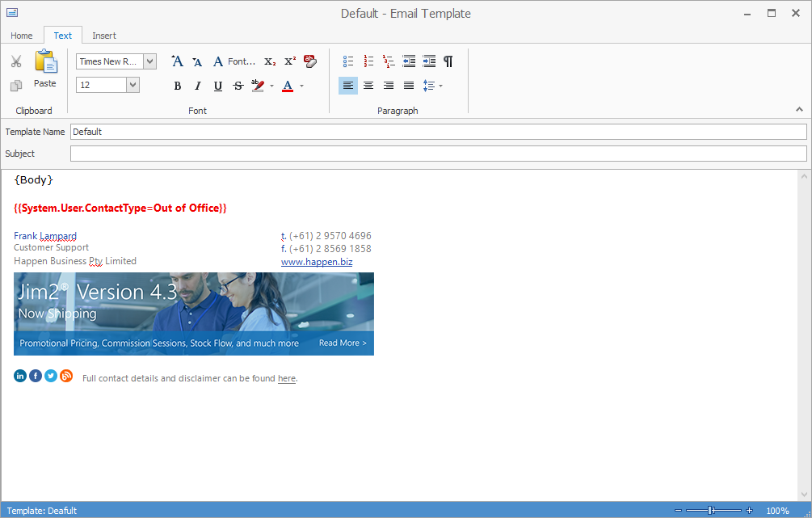Apply Superscript formatting icon
Screen dimensions: 812x518
coord(289,61)
